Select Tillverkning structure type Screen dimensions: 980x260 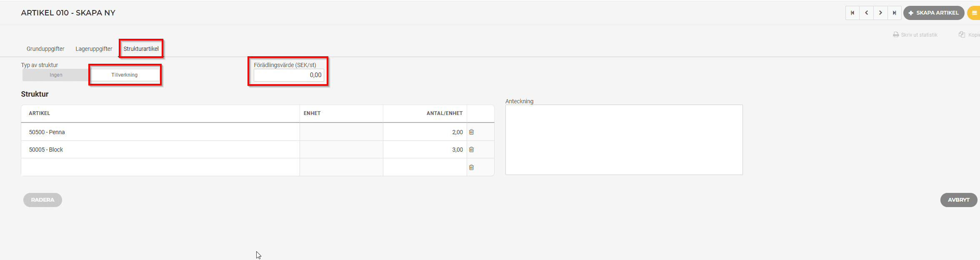point(125,75)
